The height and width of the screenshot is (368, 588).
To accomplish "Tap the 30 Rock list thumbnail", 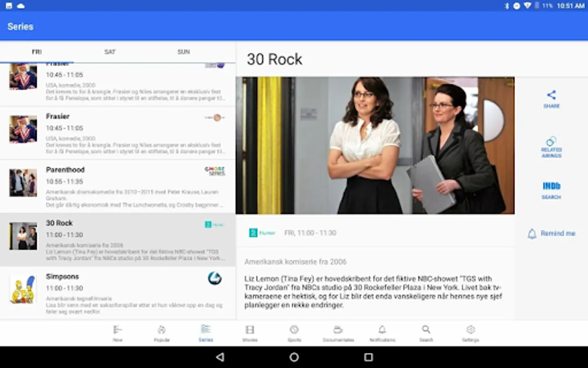I will tap(23, 236).
